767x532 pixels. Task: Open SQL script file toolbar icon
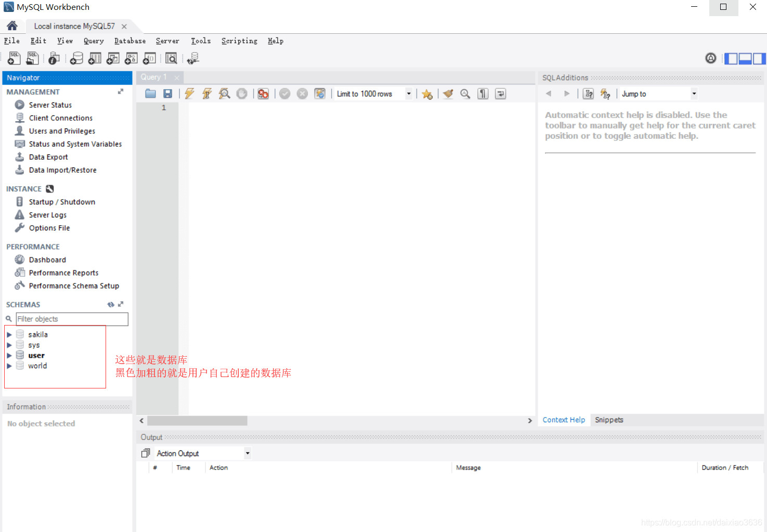[x=32, y=58]
